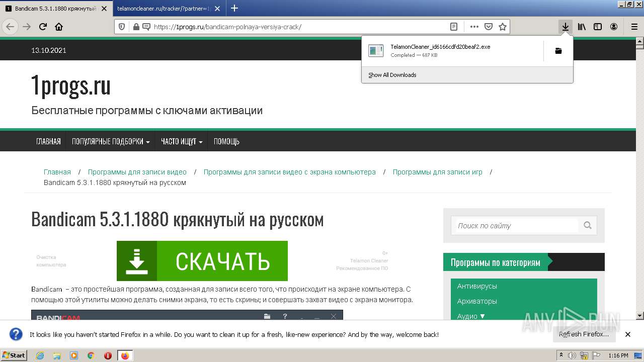
Task: Open Программы для записи видео с экрана компьютера link
Action: [290, 172]
